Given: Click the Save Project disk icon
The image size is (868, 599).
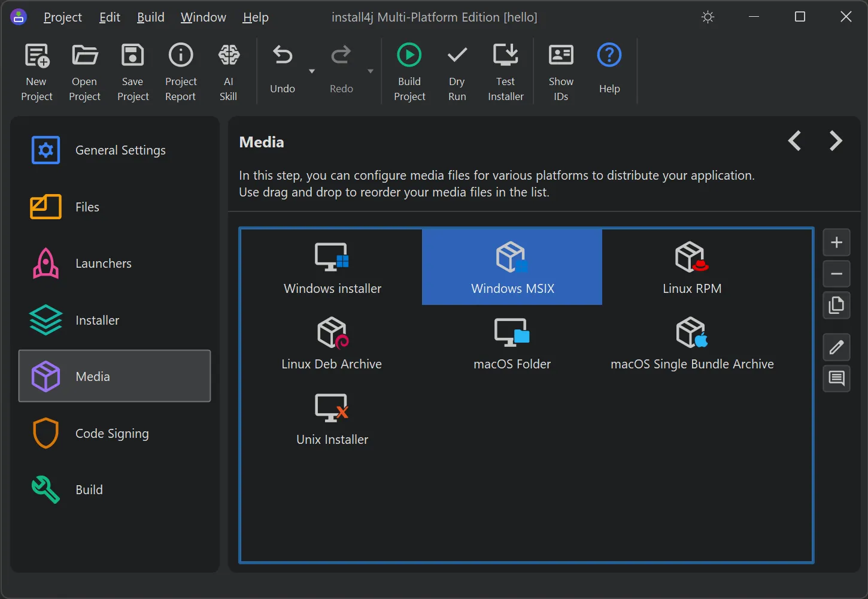Looking at the screenshot, I should [x=132, y=55].
